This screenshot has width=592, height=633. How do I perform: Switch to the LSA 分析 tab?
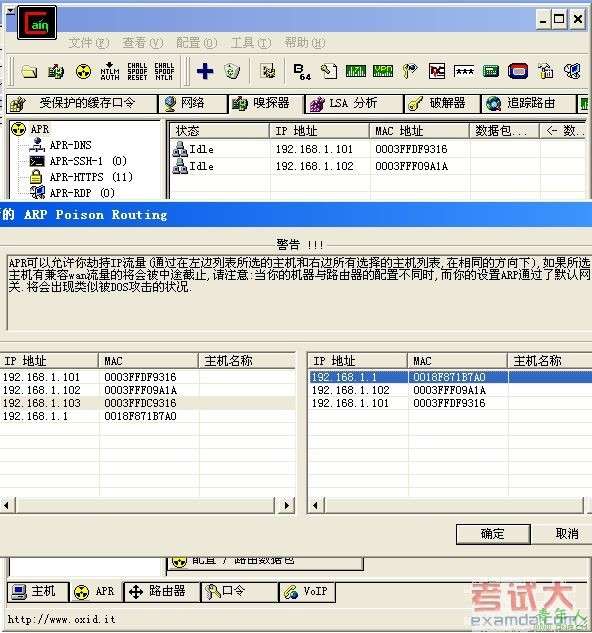point(354,104)
